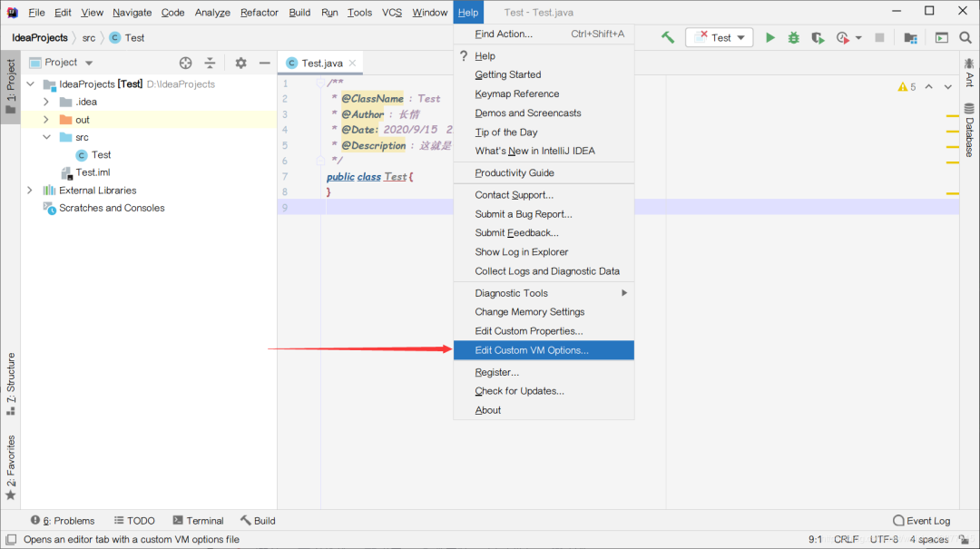Toggle the 7: Structure tool window

tap(11, 384)
